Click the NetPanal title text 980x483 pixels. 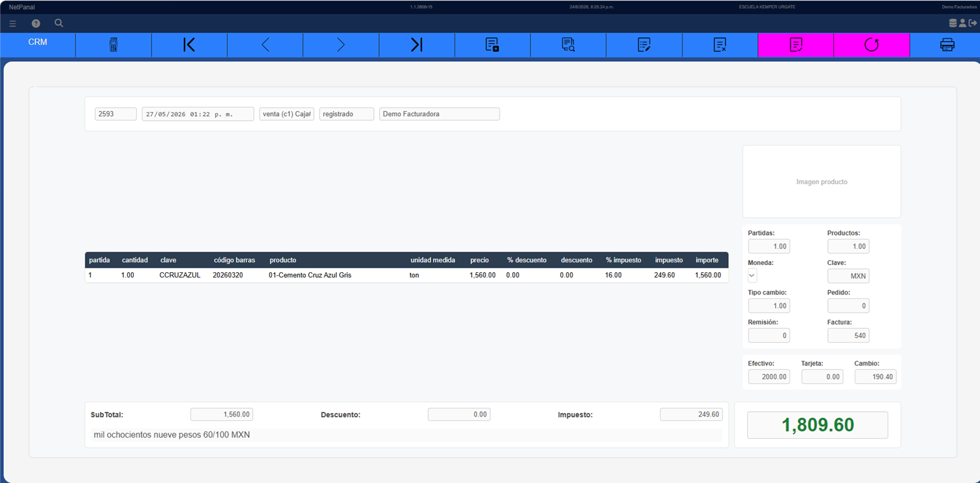click(22, 7)
